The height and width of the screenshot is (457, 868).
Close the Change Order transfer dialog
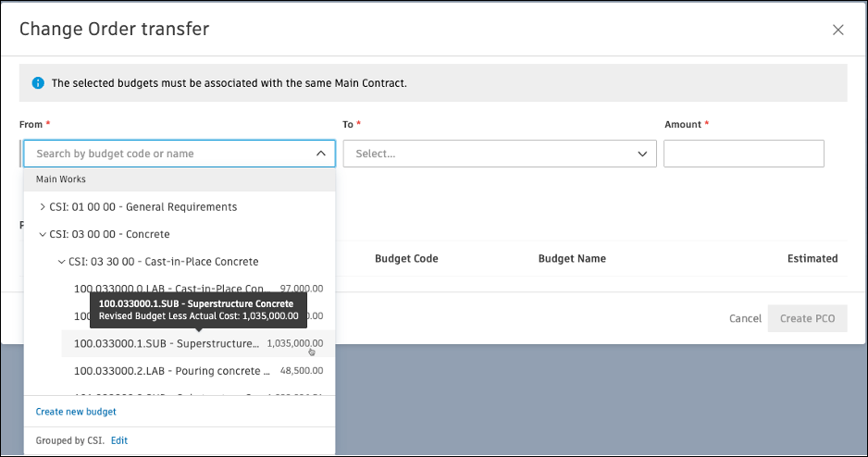(837, 30)
